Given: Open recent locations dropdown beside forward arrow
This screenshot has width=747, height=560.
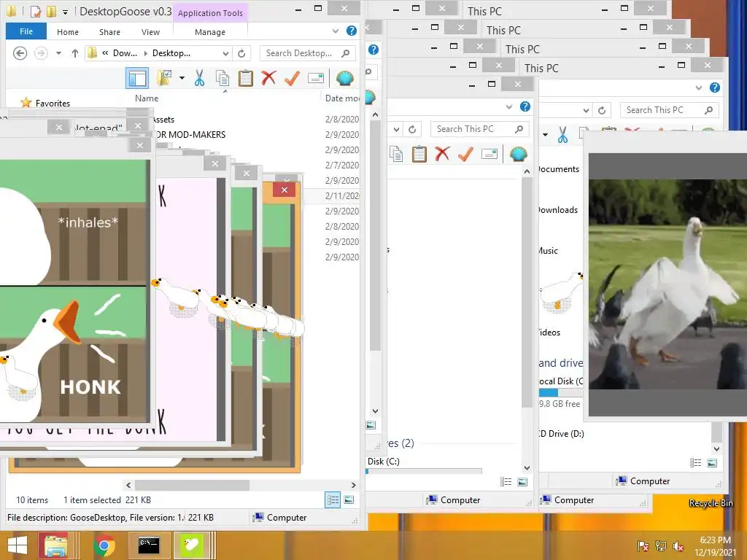Looking at the screenshot, I should 58,53.
